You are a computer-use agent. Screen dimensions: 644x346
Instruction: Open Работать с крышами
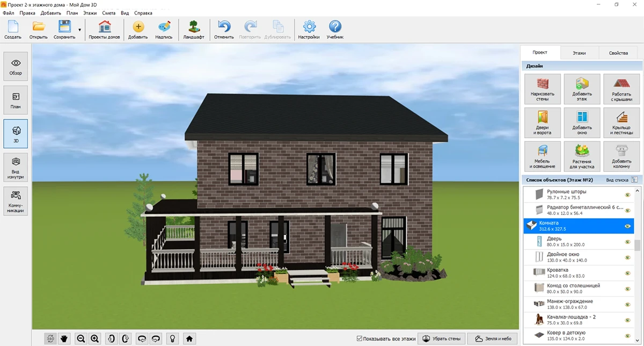pyautogui.click(x=621, y=89)
